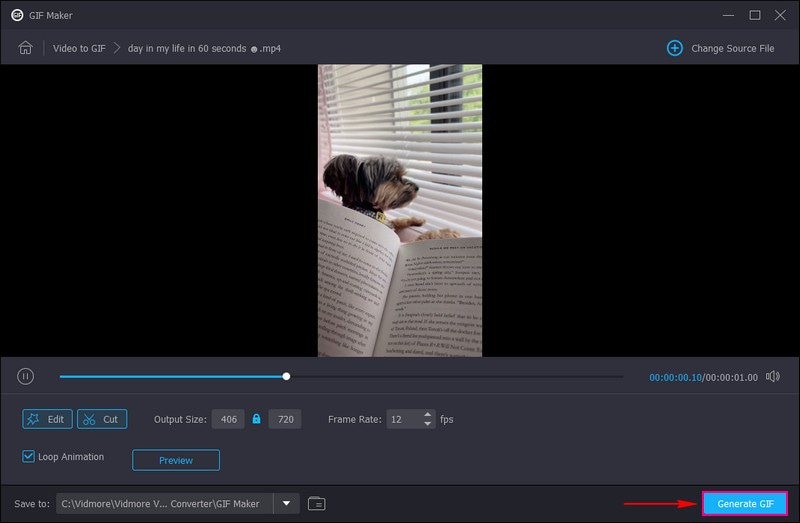The image size is (800, 523).
Task: Click the GIF Maker app logo
Action: tap(17, 15)
